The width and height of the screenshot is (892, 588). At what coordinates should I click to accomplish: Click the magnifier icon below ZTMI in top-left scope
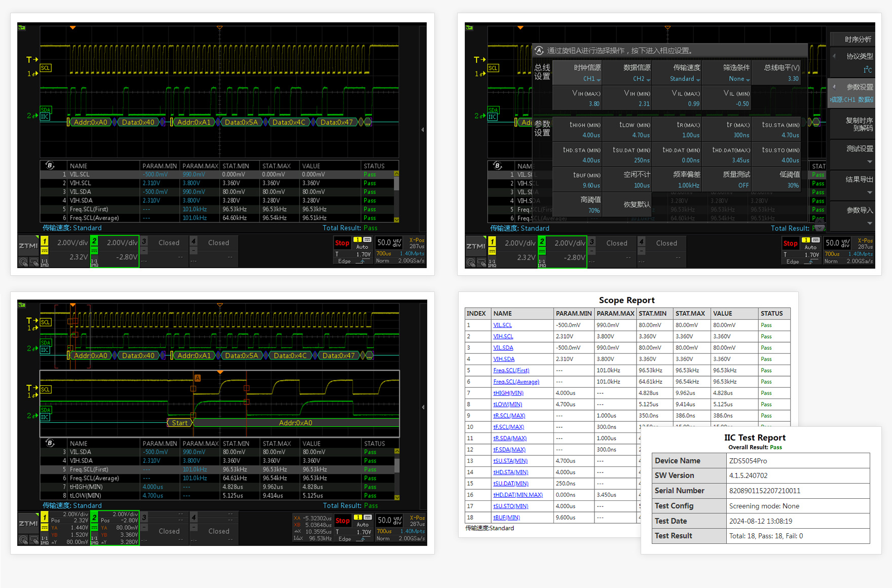tap(23, 262)
